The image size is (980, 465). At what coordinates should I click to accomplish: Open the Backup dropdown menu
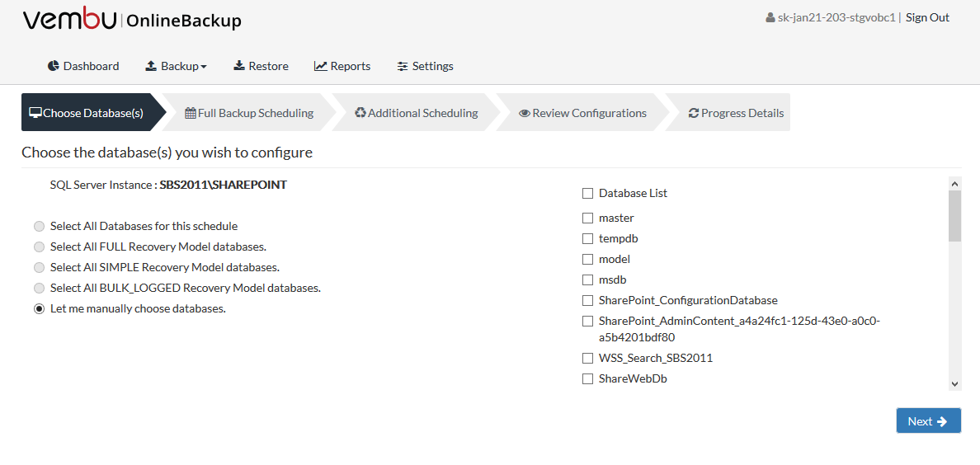click(177, 66)
